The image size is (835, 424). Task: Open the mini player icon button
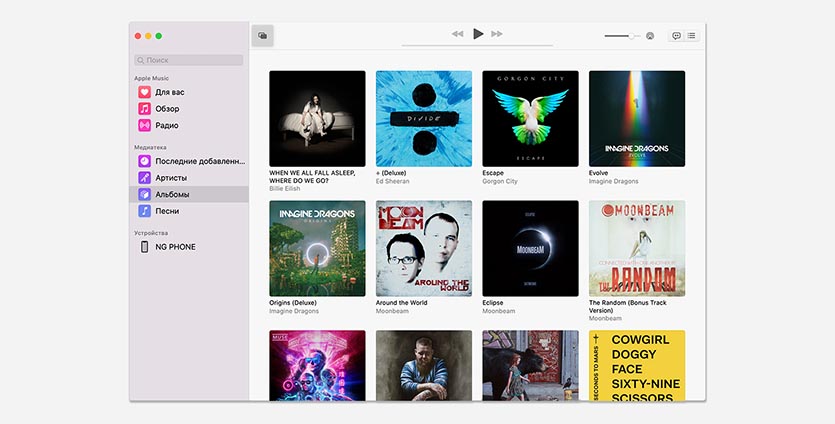pyautogui.click(x=263, y=36)
